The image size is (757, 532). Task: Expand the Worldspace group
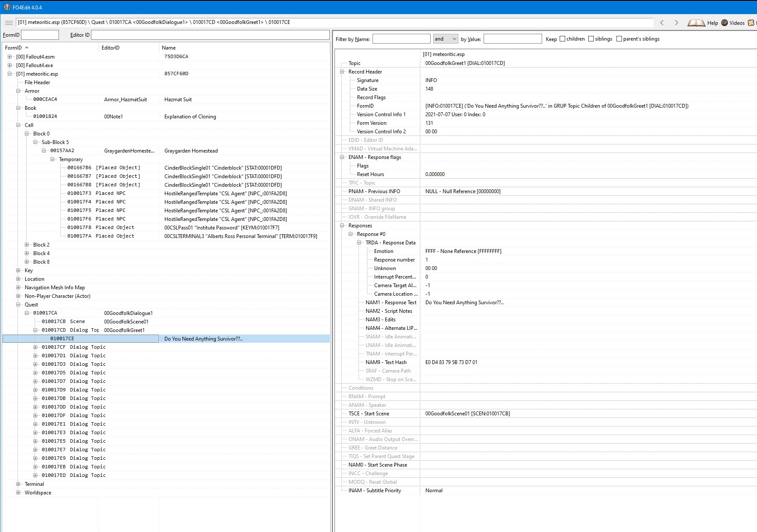click(x=18, y=492)
